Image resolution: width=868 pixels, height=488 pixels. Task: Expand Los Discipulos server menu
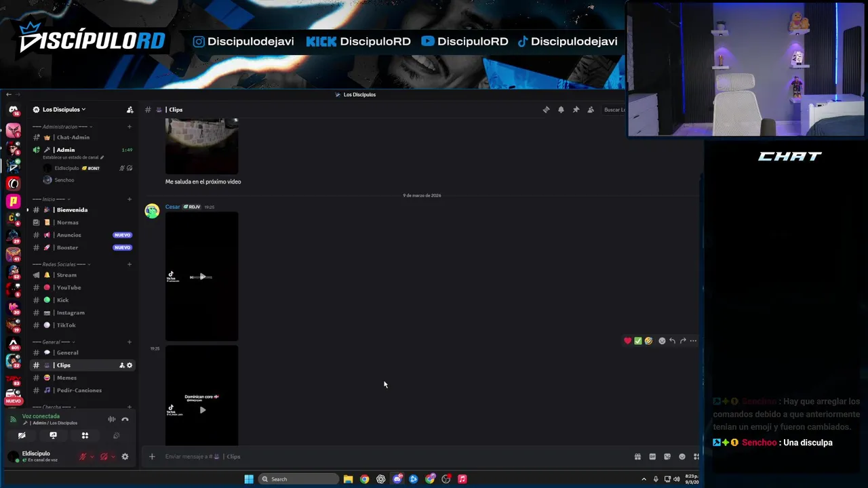64,110
